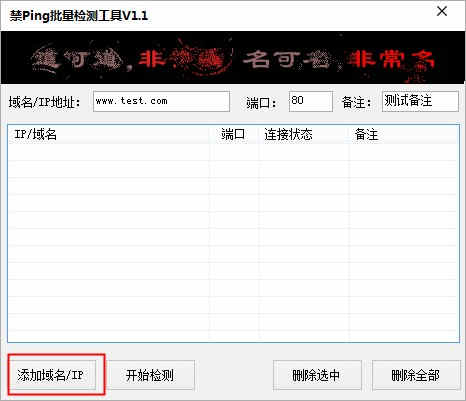Image resolution: width=466 pixels, height=401 pixels.
Task: Start detection with the 开始检测 button
Action: click(x=150, y=375)
